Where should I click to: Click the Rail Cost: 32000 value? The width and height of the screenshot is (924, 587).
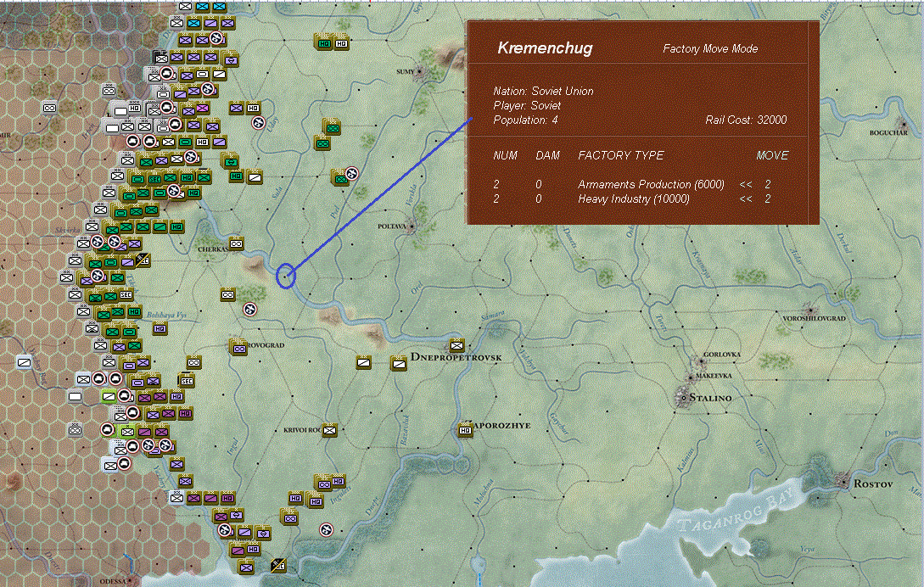click(x=746, y=120)
